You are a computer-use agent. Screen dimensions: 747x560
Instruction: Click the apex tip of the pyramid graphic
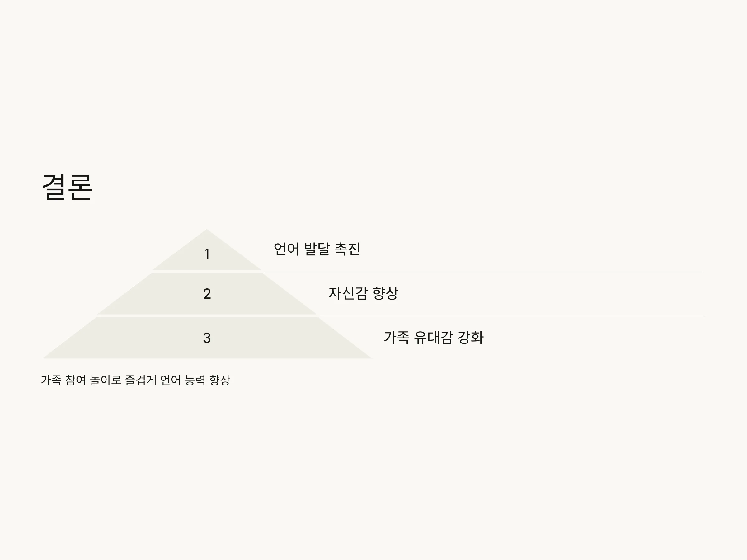[x=207, y=231]
